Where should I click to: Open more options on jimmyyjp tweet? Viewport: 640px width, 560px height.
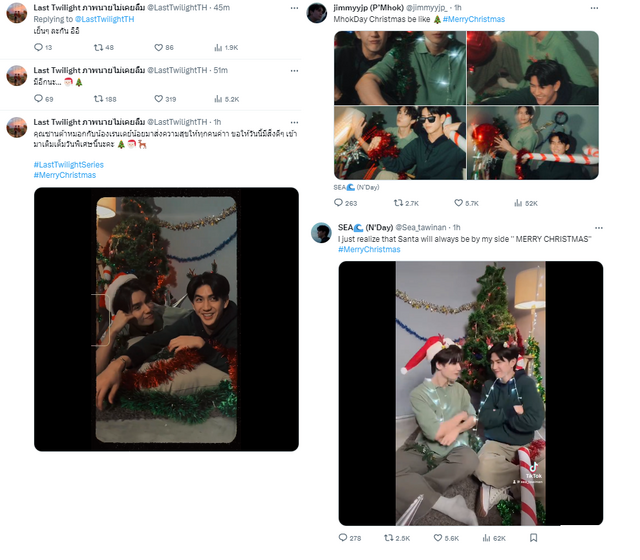[594, 8]
